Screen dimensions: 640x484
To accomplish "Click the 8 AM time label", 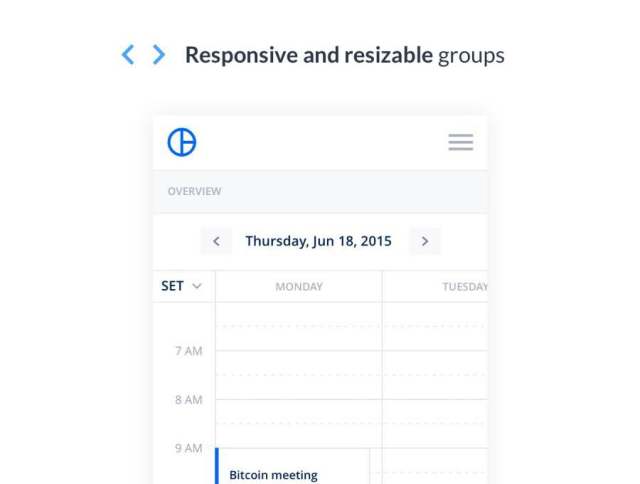I will [x=189, y=400].
